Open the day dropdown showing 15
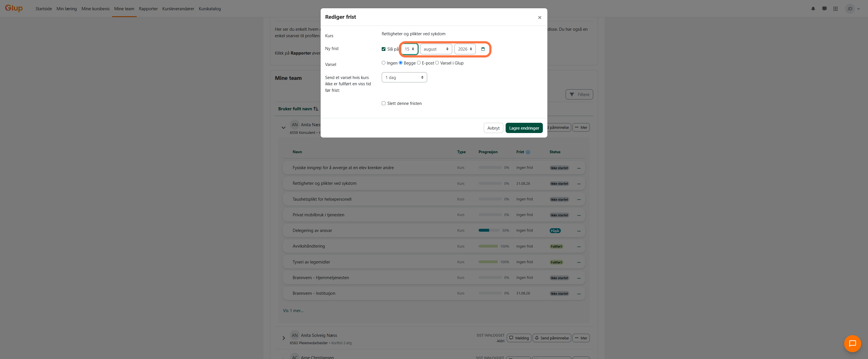868x359 pixels. [x=409, y=49]
